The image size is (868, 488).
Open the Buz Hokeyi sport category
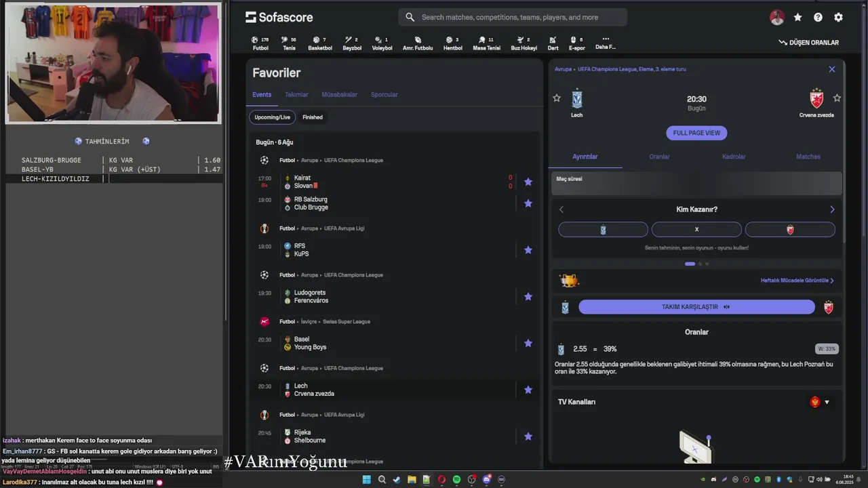click(x=524, y=43)
